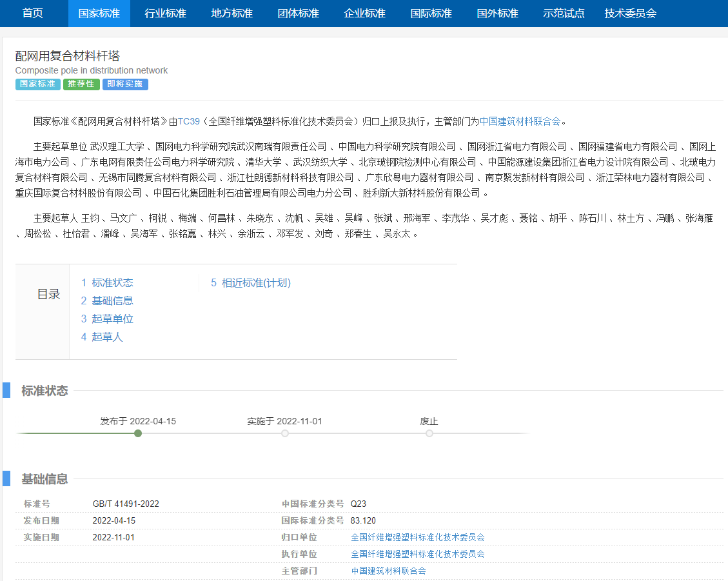Jump to 基础信息 in table of contents
This screenshot has width=728, height=581.
[107, 300]
